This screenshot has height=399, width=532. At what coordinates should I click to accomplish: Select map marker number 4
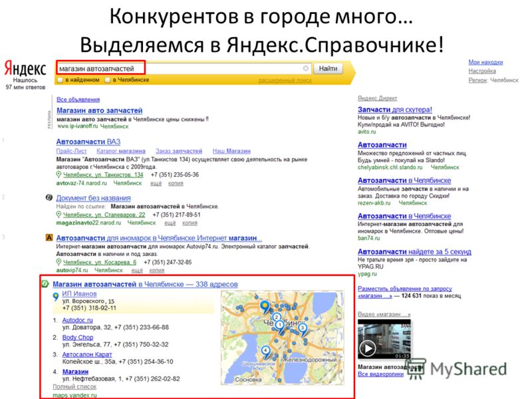265,352
